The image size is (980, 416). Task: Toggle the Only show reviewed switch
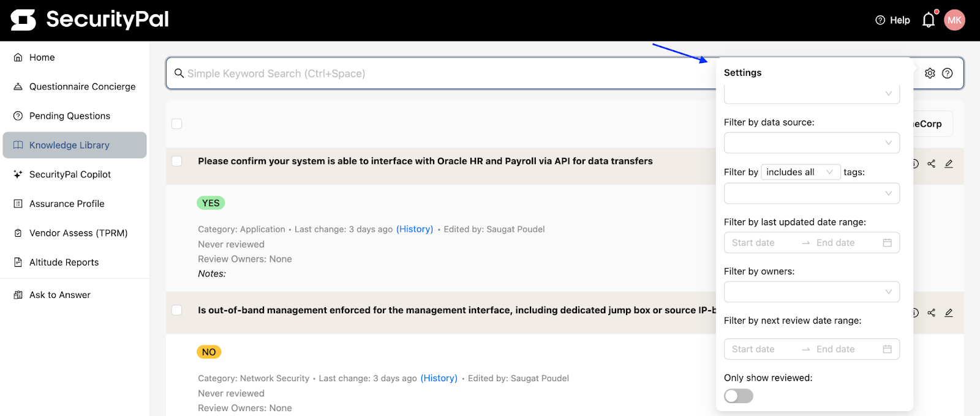point(739,396)
